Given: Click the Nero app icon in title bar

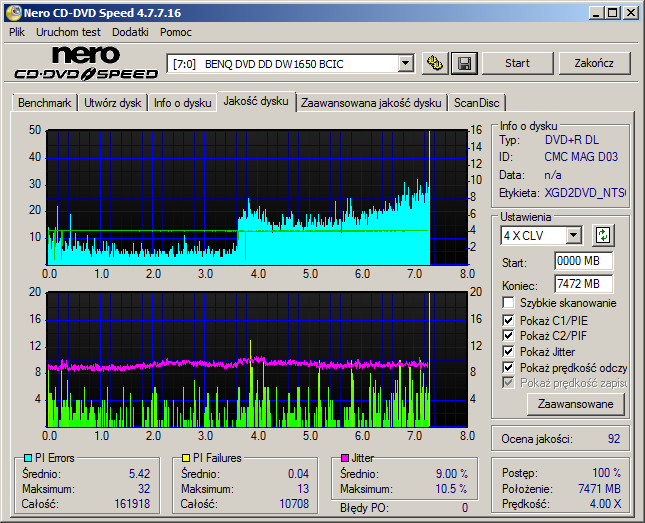Looking at the screenshot, I should (14, 13).
